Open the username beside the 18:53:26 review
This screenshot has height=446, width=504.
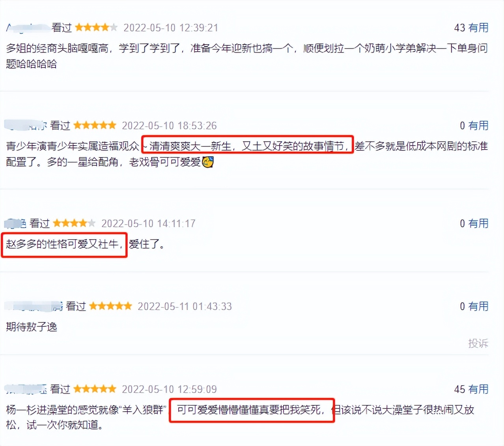click(x=26, y=126)
